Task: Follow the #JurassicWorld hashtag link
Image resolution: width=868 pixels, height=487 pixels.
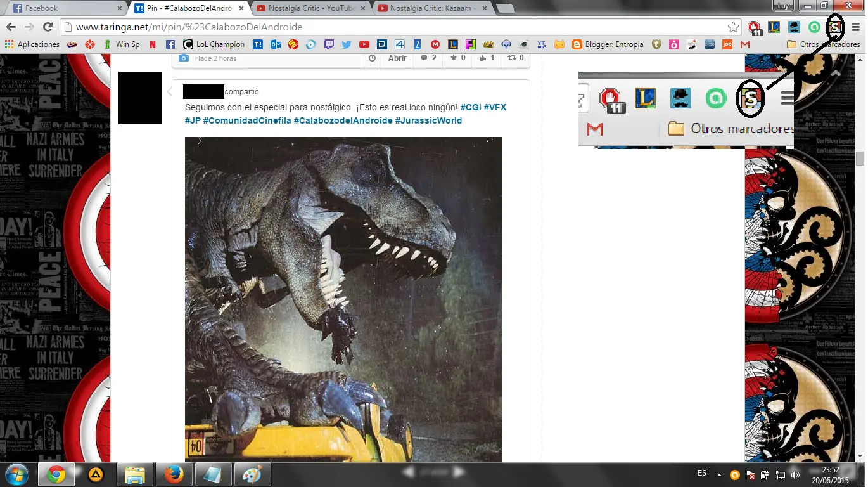Action: pyautogui.click(x=428, y=120)
